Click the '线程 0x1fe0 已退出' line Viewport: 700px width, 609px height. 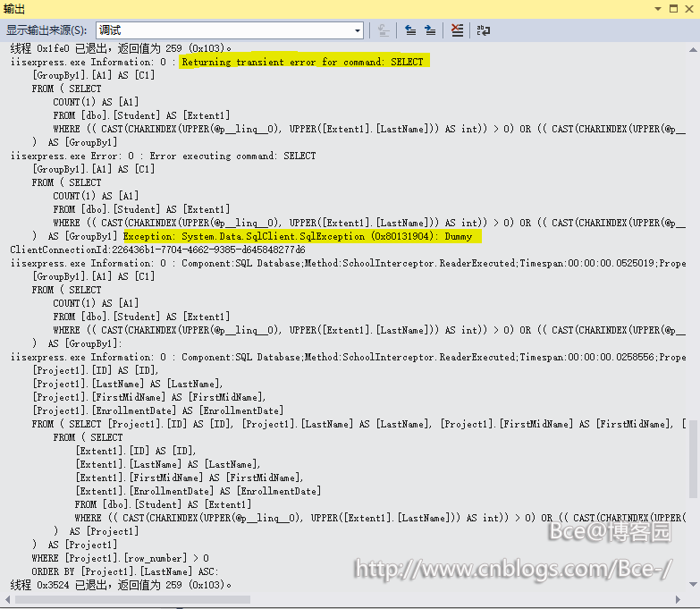click(x=121, y=48)
